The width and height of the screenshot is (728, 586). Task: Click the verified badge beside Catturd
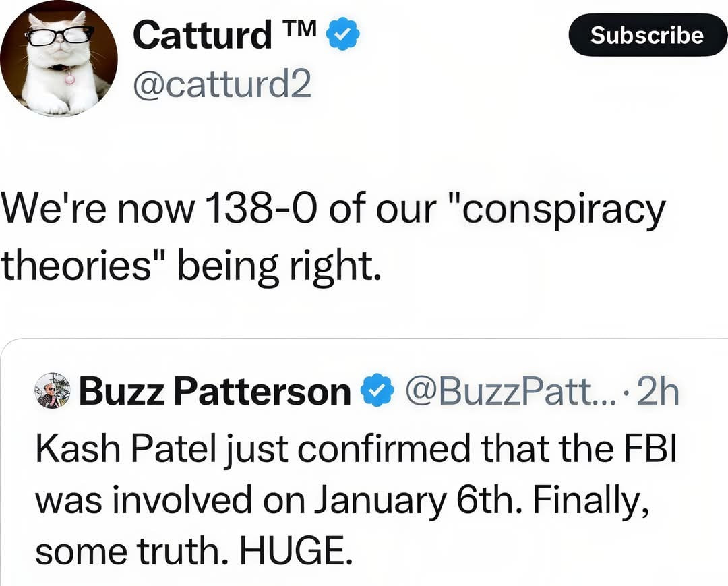click(343, 35)
